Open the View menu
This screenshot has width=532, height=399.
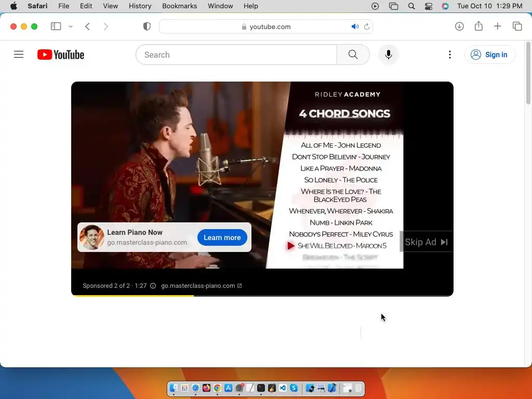coord(110,6)
